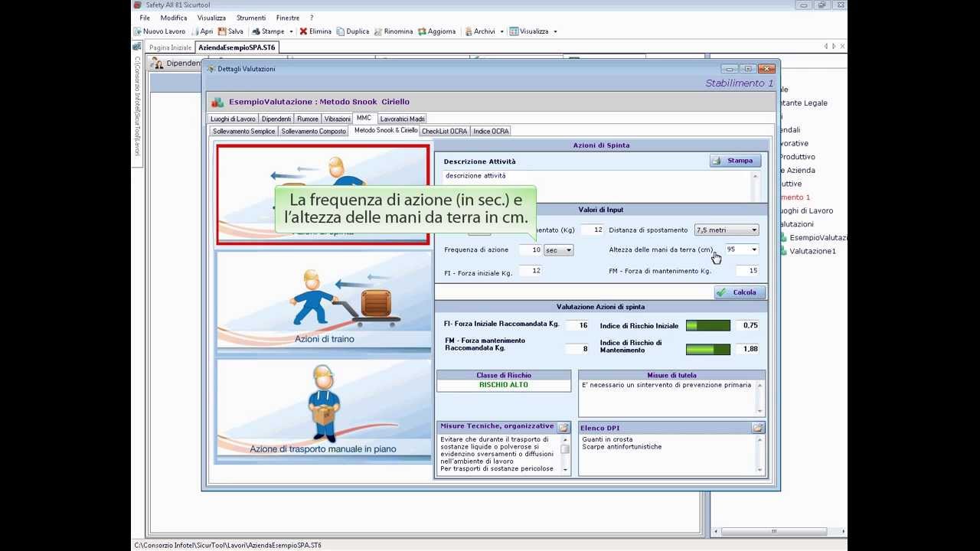Open the Distanza di spostamento dropdown
Screen dimensions: 980x551
(x=727, y=230)
